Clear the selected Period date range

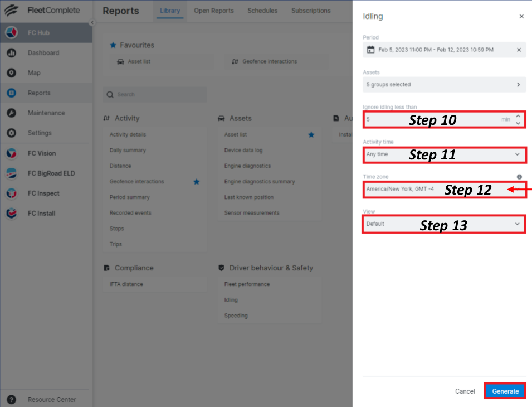pos(519,50)
